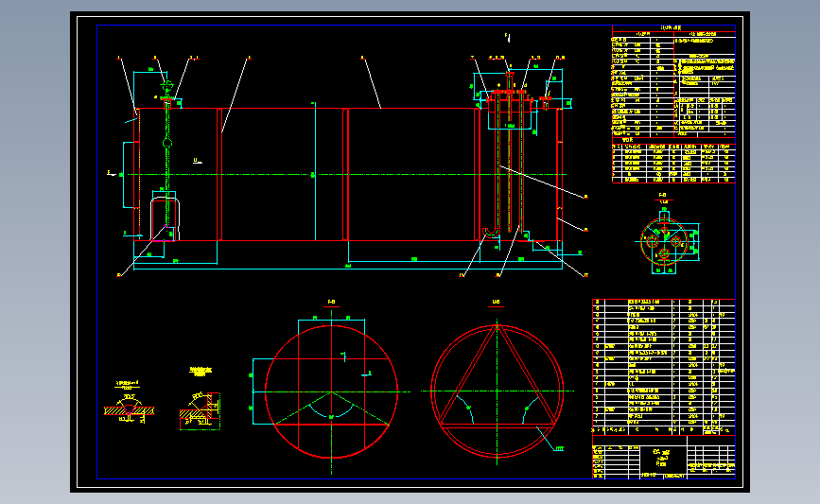This screenshot has width=820, height=504.
Task: Select the hatched corner-weld joint detail
Action: (x=201, y=411)
